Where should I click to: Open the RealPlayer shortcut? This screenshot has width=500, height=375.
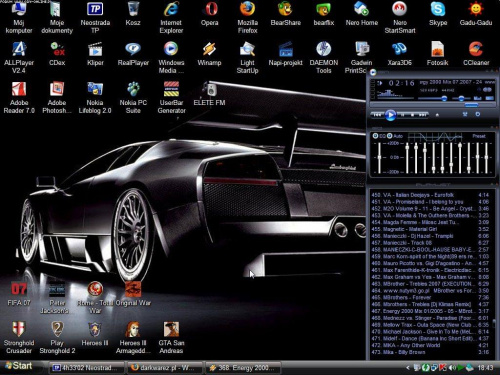tap(133, 54)
